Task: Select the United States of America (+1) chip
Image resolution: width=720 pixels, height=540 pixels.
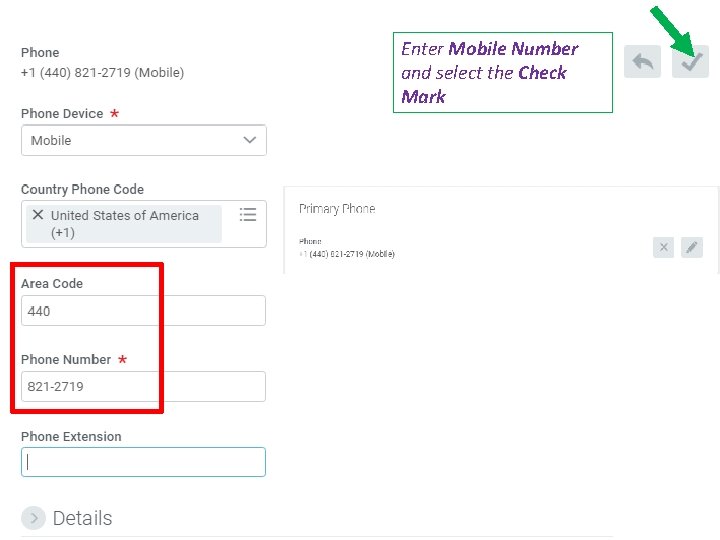Action: (125, 224)
